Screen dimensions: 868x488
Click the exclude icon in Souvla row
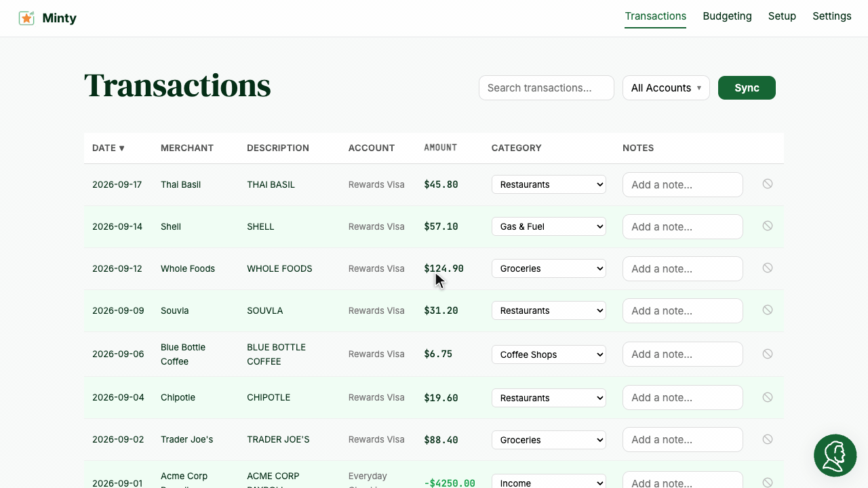[x=768, y=310]
